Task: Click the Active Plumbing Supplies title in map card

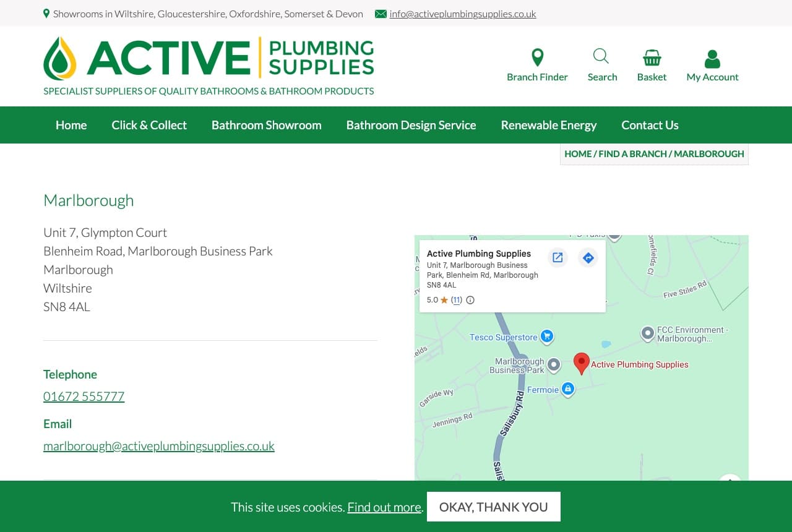Action: pyautogui.click(x=479, y=254)
